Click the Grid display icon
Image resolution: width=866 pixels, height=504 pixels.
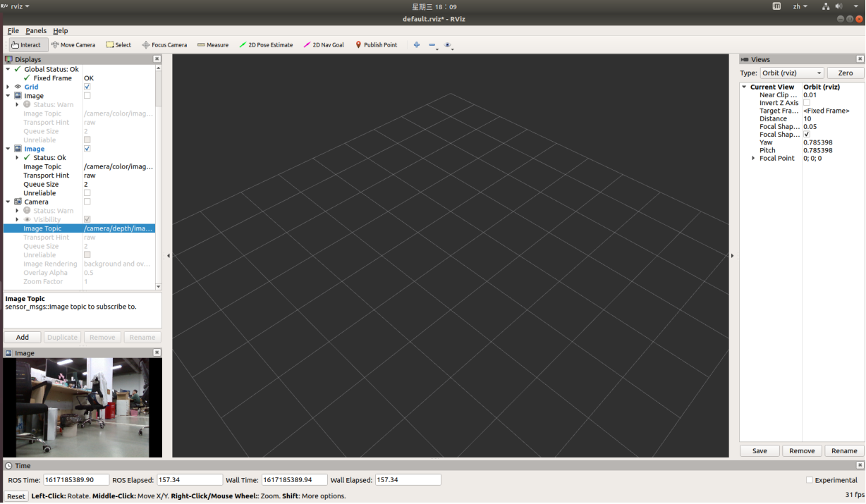tap(18, 87)
